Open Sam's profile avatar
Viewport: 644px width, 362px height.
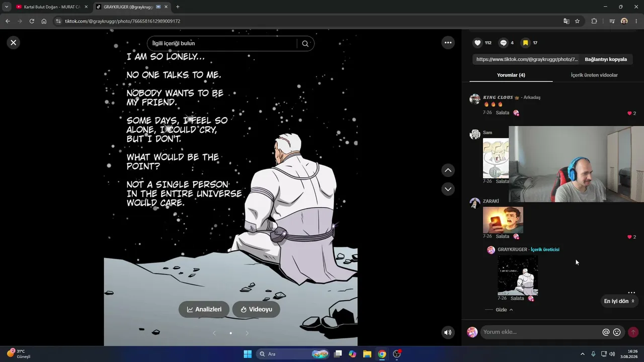(x=475, y=134)
